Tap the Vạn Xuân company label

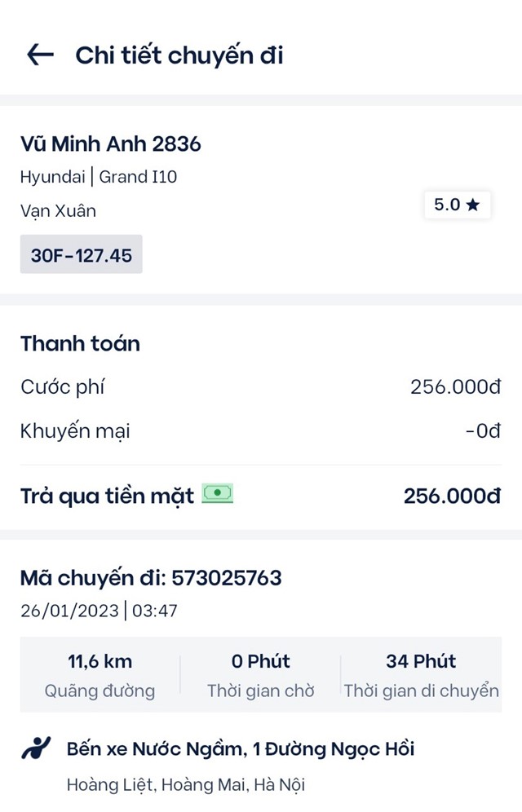point(58,211)
